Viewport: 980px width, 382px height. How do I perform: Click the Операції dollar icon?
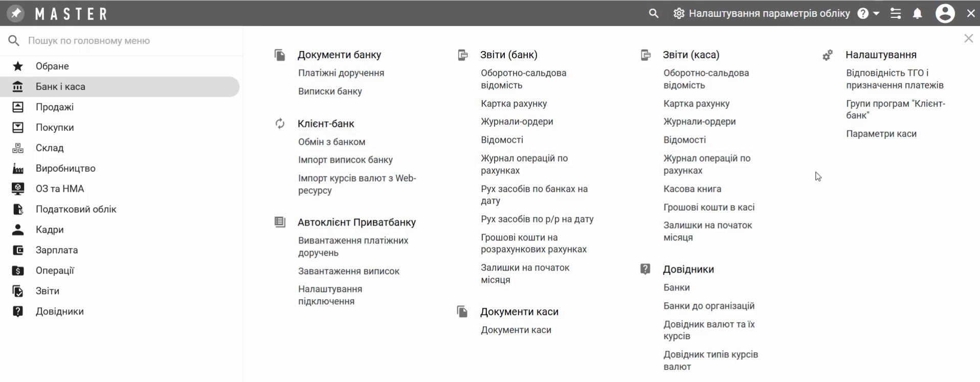pos(18,271)
